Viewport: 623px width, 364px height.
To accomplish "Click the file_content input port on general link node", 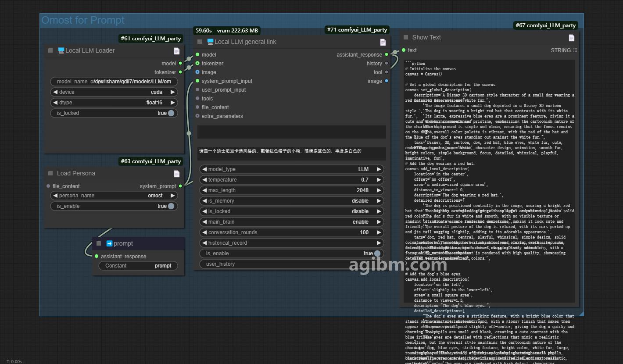I will click(x=197, y=107).
